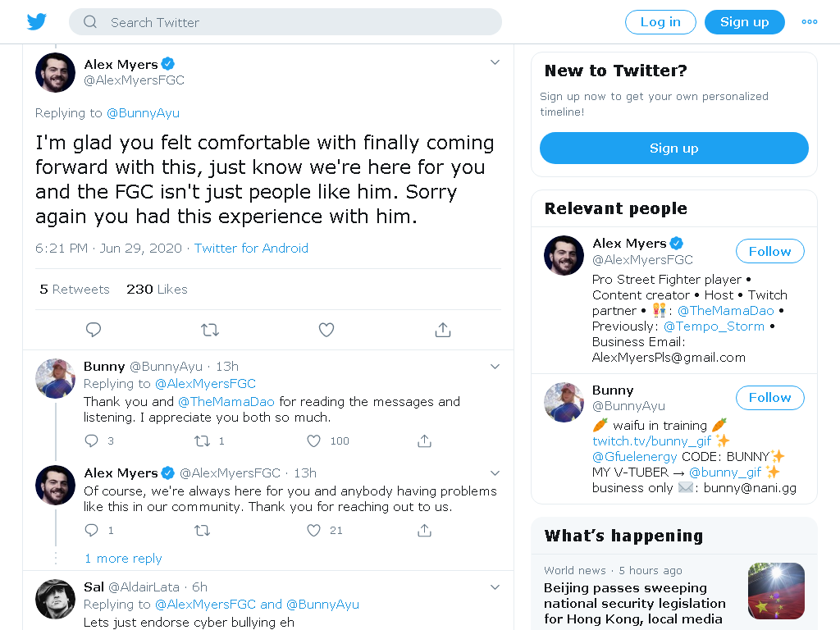Follow Alex Myers in Relevant people

click(x=769, y=251)
